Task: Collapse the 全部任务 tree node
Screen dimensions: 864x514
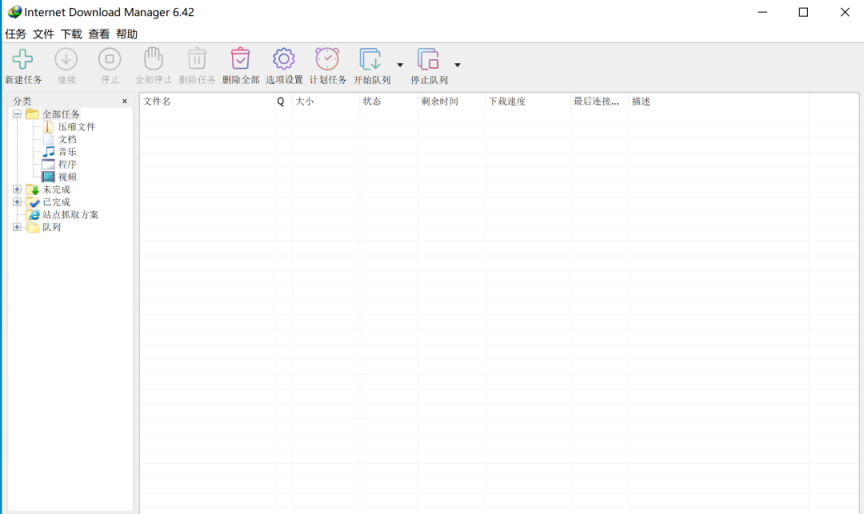Action: [x=17, y=114]
